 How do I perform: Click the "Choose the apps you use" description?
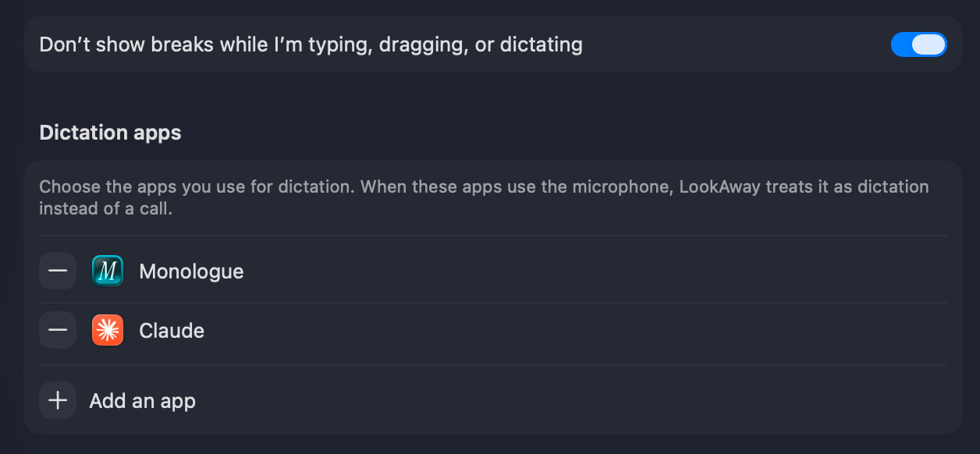(484, 198)
